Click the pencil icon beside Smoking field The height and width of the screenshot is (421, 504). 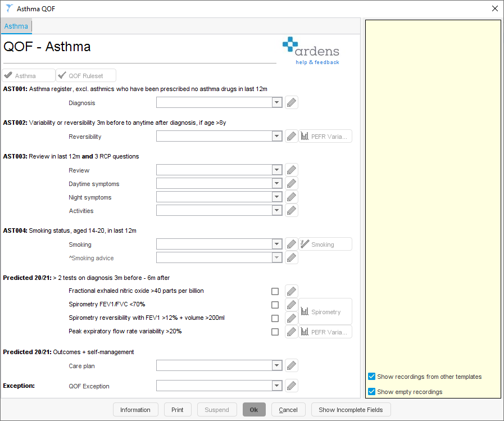tap(292, 245)
